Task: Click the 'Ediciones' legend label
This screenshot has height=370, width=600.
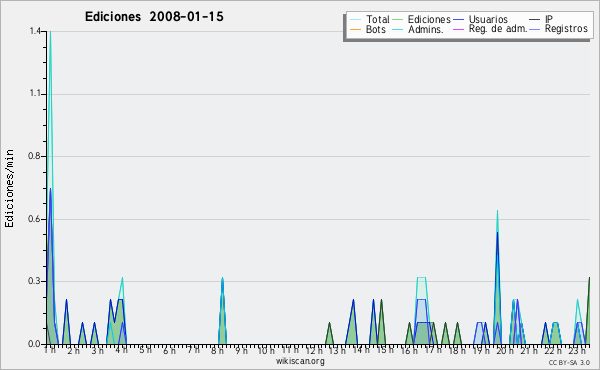Action: pyautogui.click(x=429, y=19)
